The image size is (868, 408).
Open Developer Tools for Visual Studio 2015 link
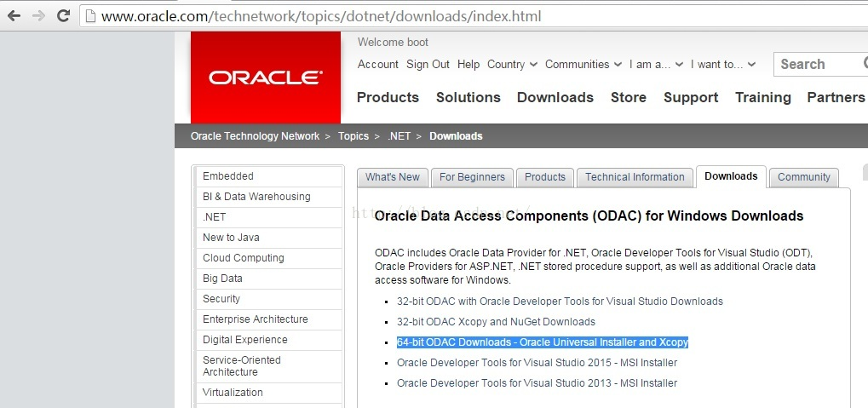tap(537, 363)
